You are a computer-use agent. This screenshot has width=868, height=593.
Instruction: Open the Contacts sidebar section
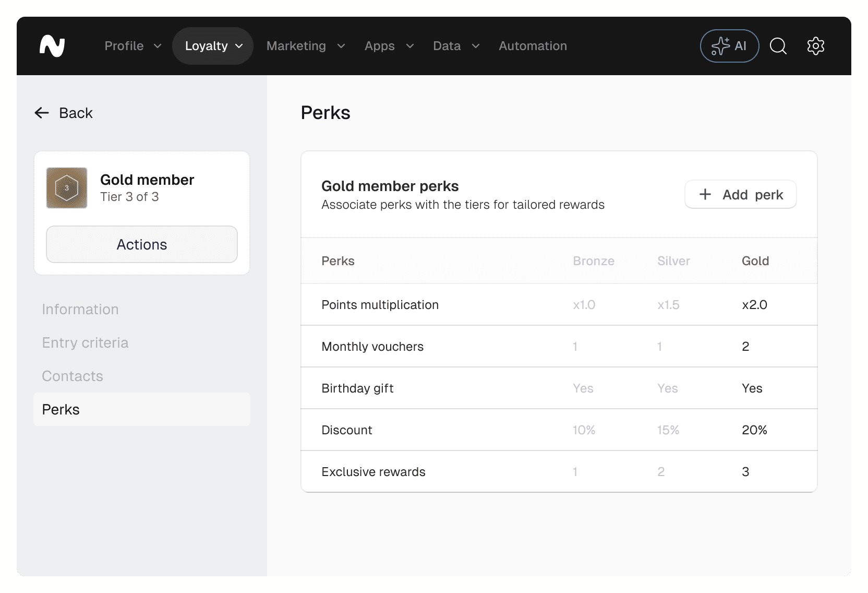(x=73, y=376)
